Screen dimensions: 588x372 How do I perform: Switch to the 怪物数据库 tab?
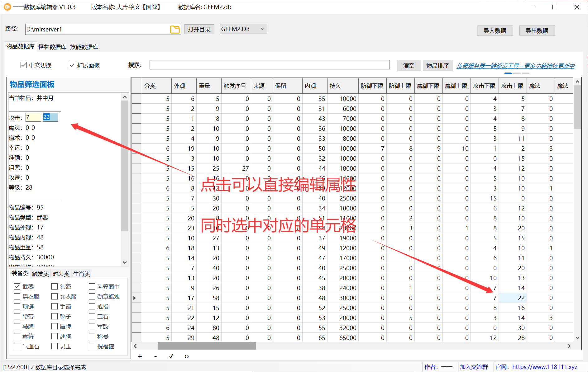52,47
